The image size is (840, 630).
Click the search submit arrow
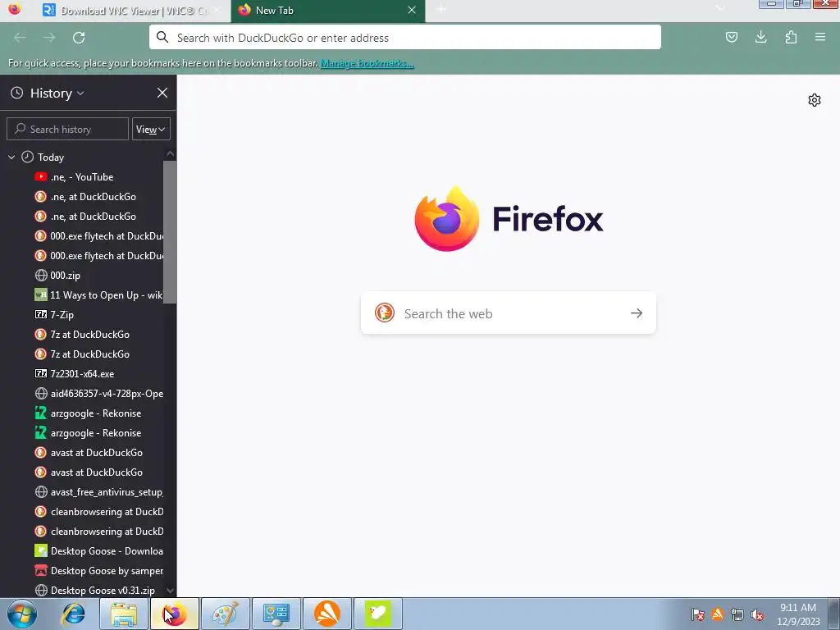[637, 313]
